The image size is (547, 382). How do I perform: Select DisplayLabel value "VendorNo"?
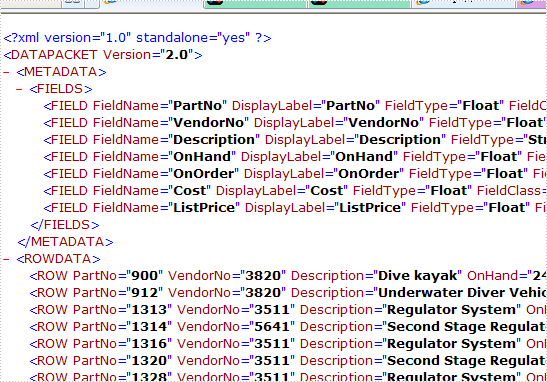[384, 123]
